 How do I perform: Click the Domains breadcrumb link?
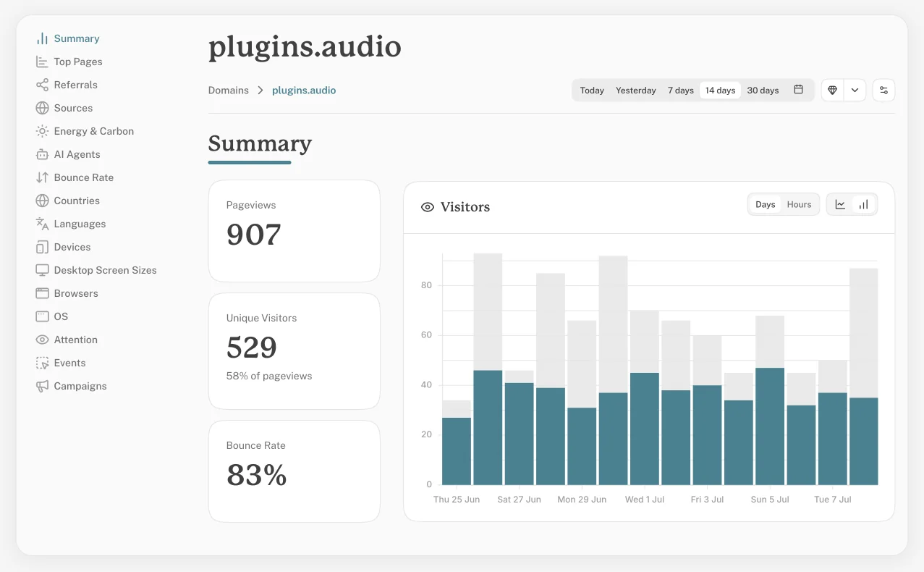[x=229, y=91]
